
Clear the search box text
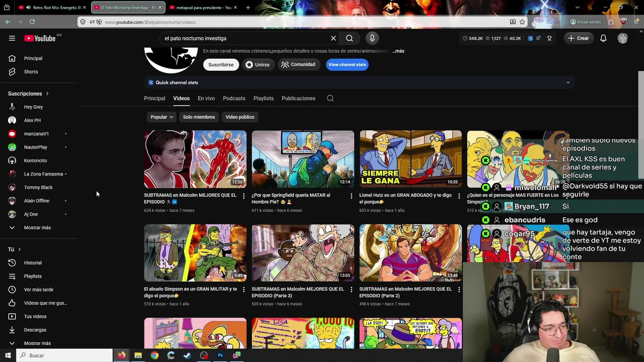pos(333,38)
